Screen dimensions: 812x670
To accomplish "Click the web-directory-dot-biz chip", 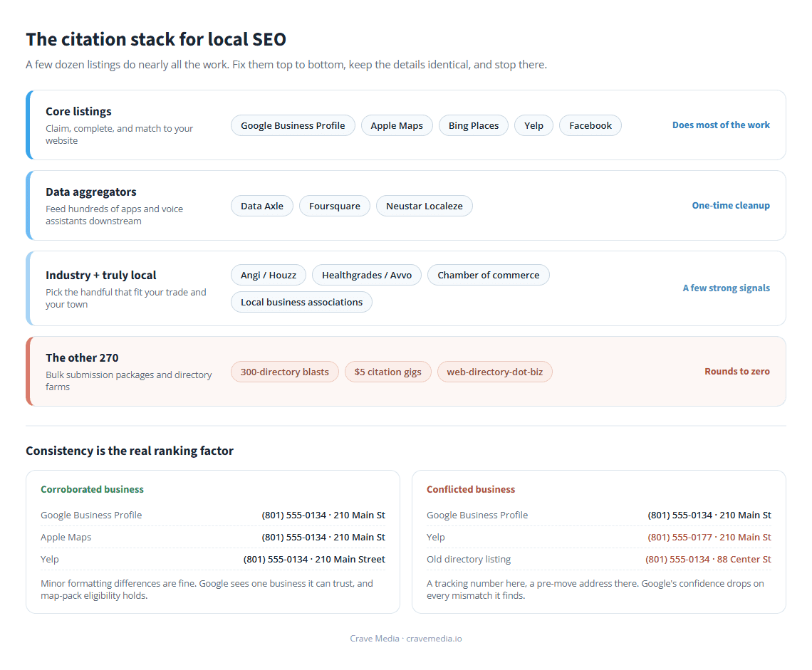I will pos(494,372).
